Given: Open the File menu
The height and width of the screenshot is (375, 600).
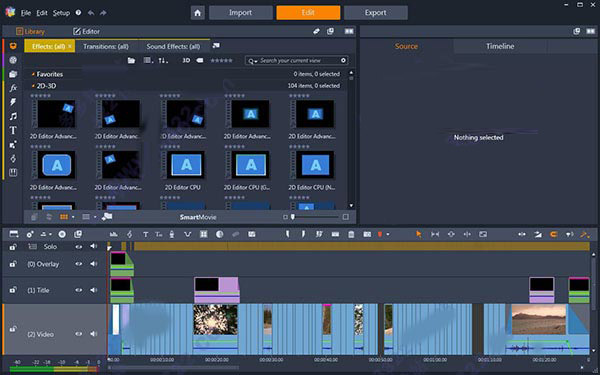Looking at the screenshot, I should [x=26, y=13].
